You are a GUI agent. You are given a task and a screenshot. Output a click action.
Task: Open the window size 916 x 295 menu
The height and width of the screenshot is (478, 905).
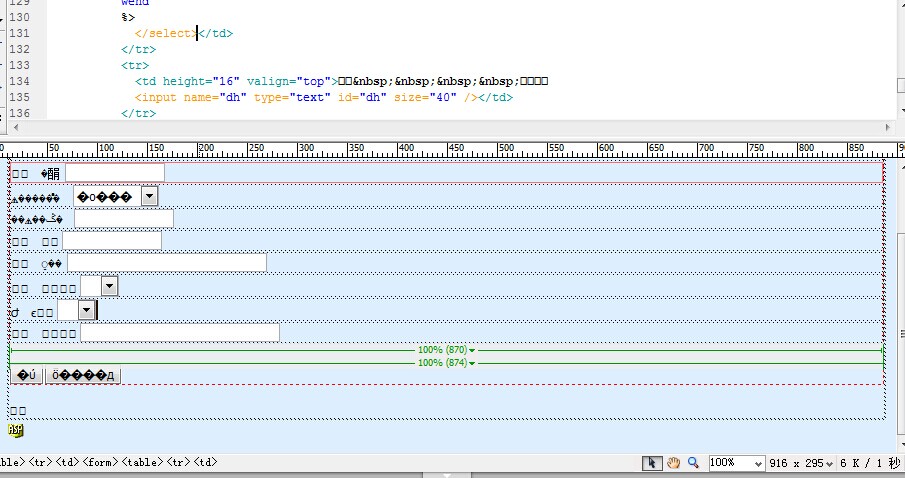[x=801, y=463]
